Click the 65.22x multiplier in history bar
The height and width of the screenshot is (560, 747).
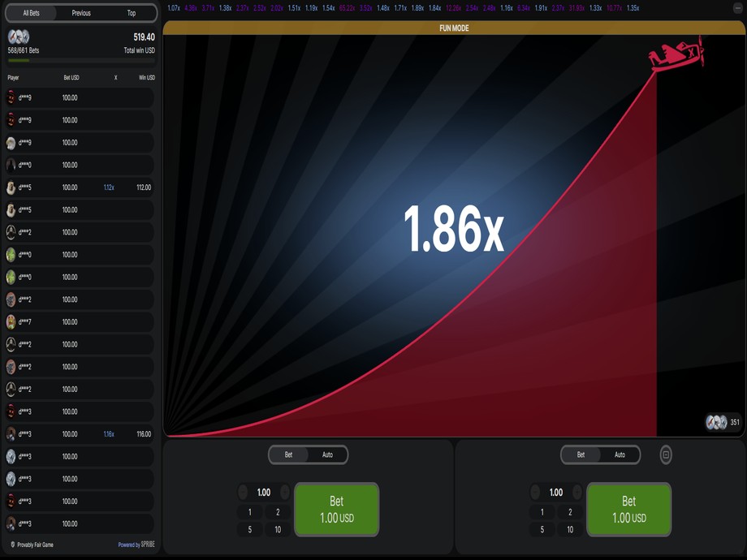[x=347, y=8]
